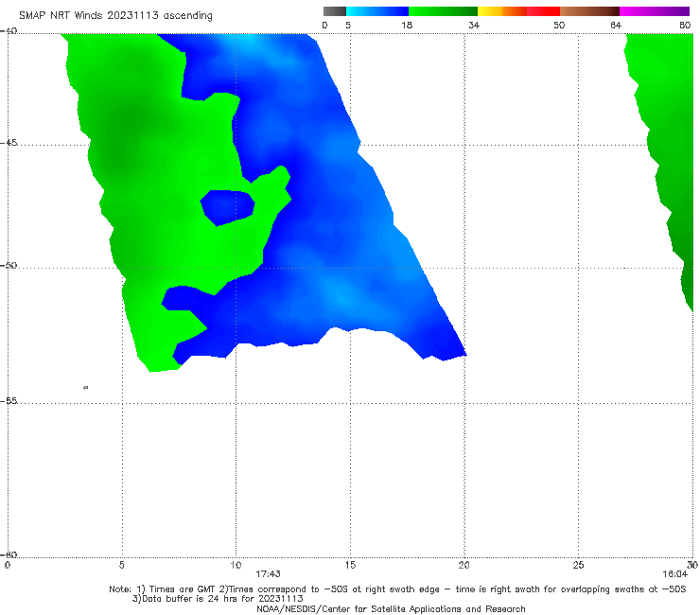Click the latitude label '-55' on the left axis
The width and height of the screenshot is (700, 615).
click(x=9, y=401)
